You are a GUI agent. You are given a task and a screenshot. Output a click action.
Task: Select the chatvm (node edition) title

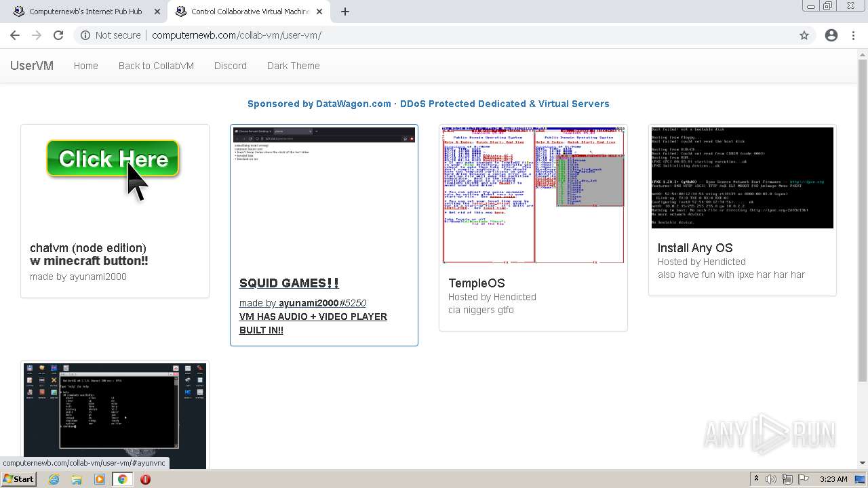[88, 248]
